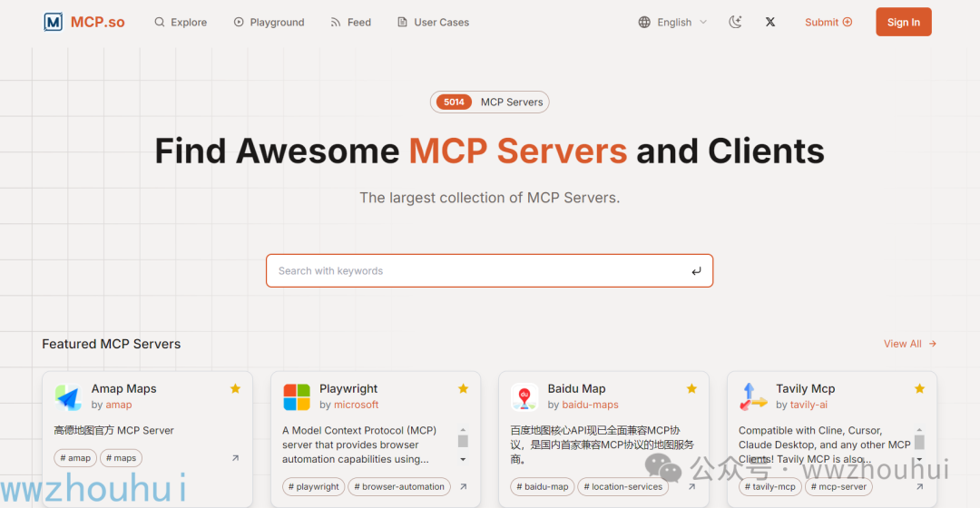Screen dimensions: 980x508
Task: Click the tavily-ai author link
Action: (x=808, y=405)
